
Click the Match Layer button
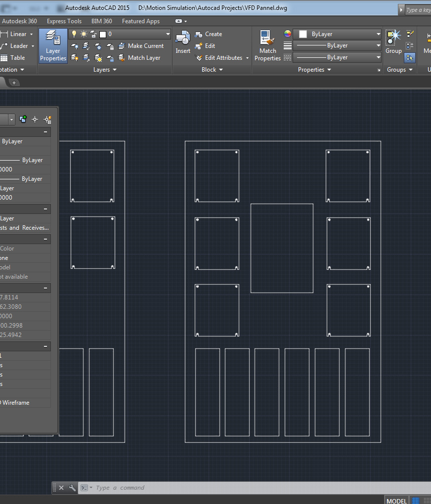[x=139, y=58]
